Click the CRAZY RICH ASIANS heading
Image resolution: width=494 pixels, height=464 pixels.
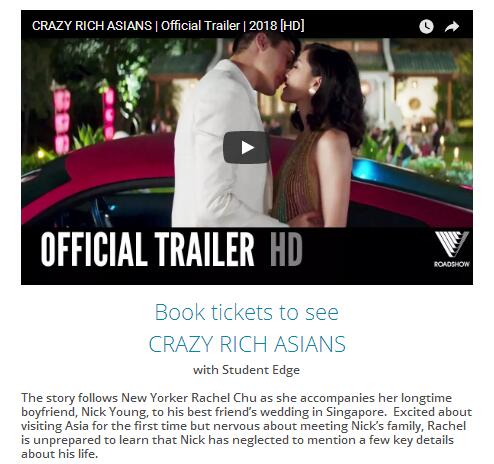(247, 344)
